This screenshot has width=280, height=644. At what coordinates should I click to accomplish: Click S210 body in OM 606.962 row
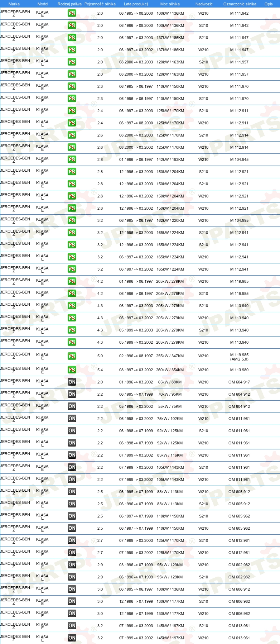tap(203, 602)
